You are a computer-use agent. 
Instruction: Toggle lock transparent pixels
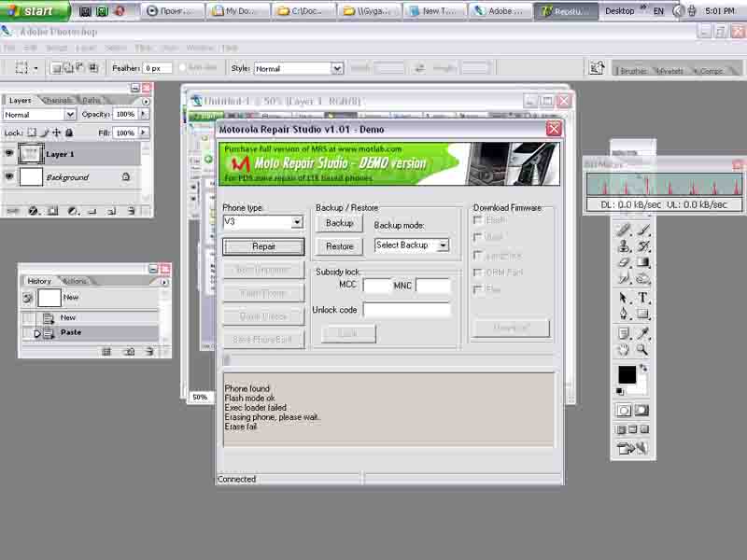(x=32, y=133)
